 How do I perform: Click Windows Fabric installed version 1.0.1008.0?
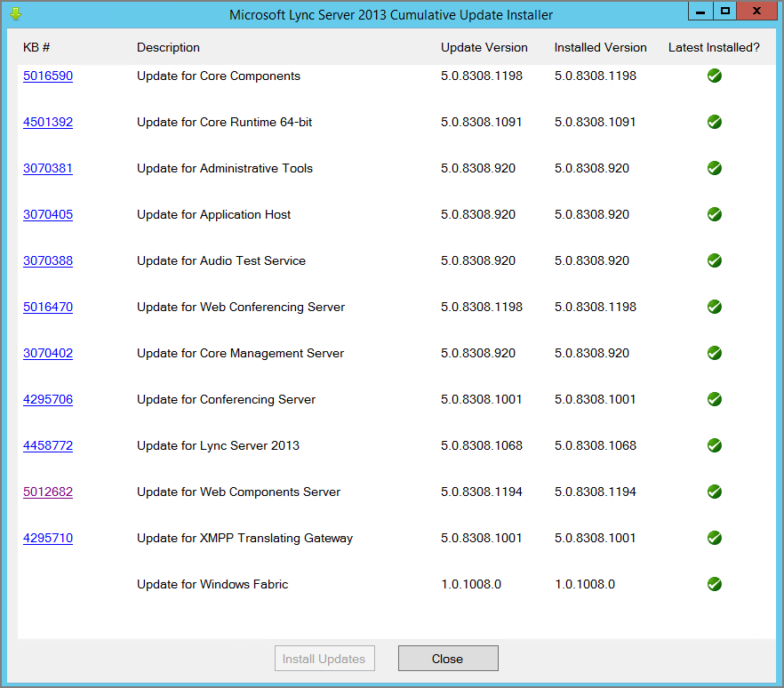(x=585, y=585)
